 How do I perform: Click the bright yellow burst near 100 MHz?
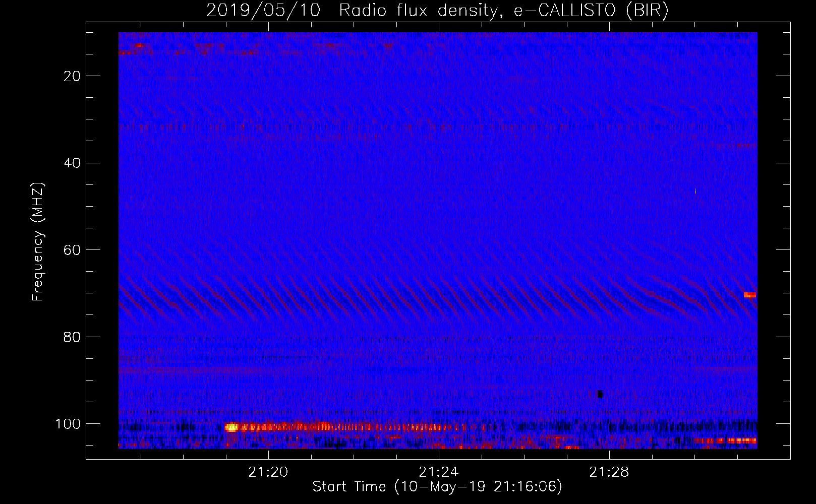click(x=231, y=427)
